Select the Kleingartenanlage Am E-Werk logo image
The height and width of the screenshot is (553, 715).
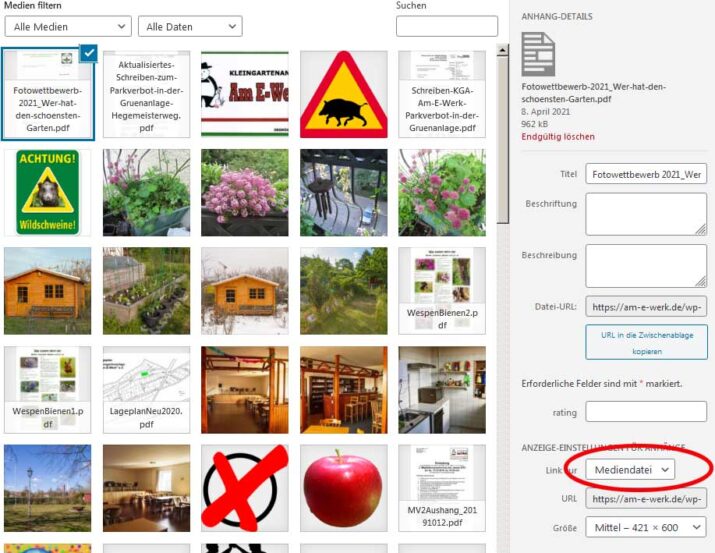pos(245,94)
